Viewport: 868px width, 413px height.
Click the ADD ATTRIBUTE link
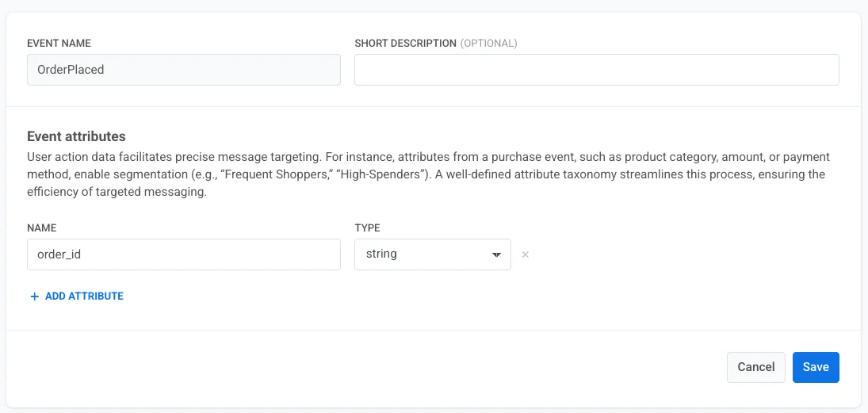pos(84,296)
